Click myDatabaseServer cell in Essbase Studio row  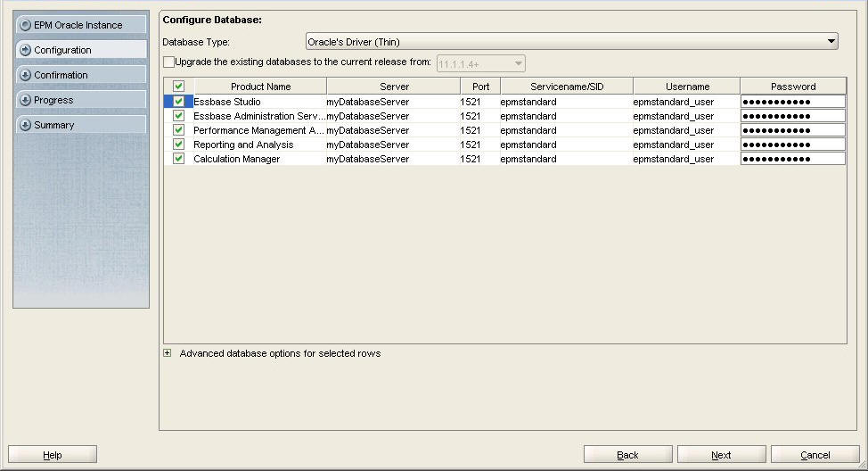[x=393, y=102]
